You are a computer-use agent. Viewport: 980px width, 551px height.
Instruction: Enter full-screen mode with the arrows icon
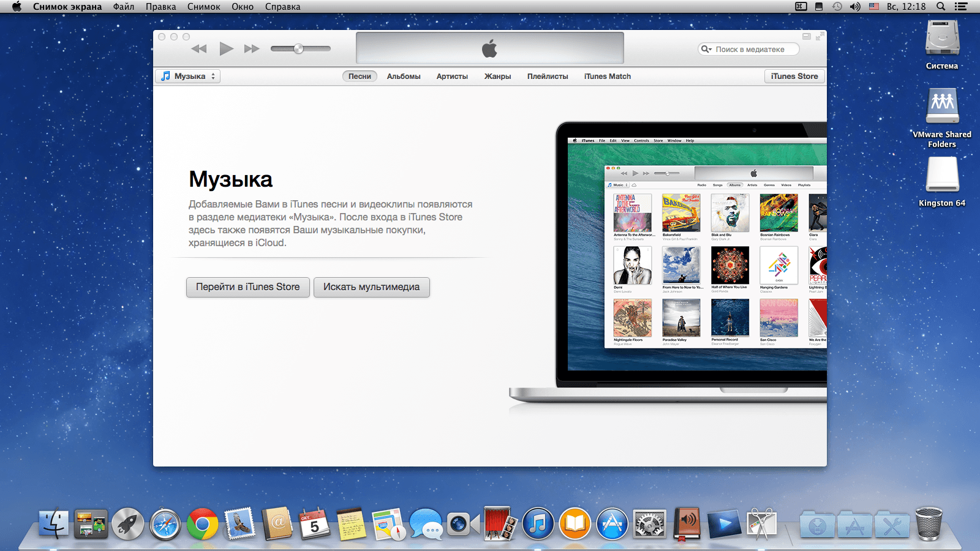820,37
